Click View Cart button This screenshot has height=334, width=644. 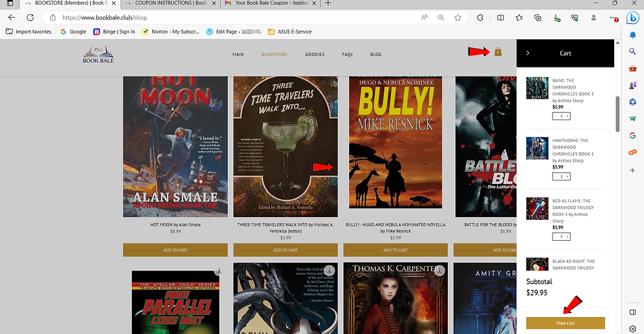click(x=566, y=323)
